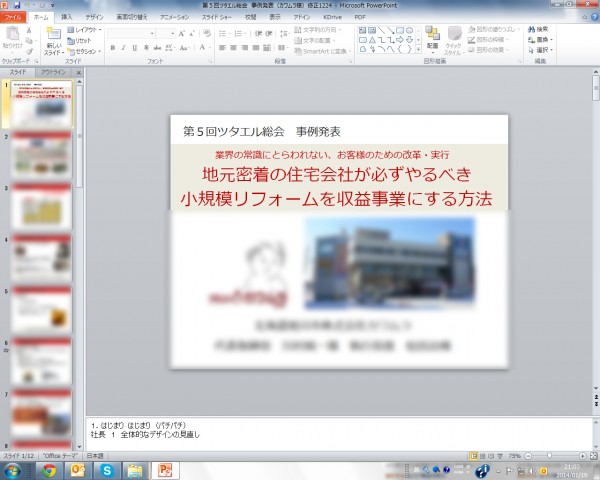
Task: Select right arrow shape in shapes gallery
Action: pyautogui.click(x=400, y=40)
